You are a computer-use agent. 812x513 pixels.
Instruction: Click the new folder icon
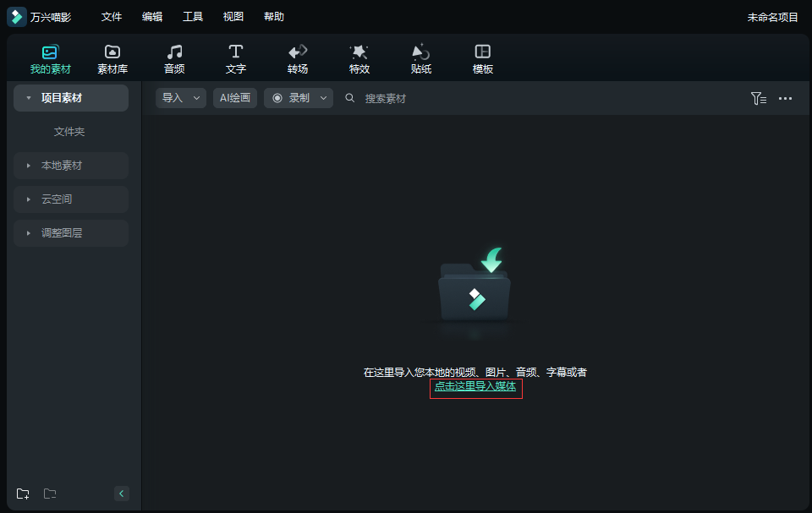coord(23,494)
